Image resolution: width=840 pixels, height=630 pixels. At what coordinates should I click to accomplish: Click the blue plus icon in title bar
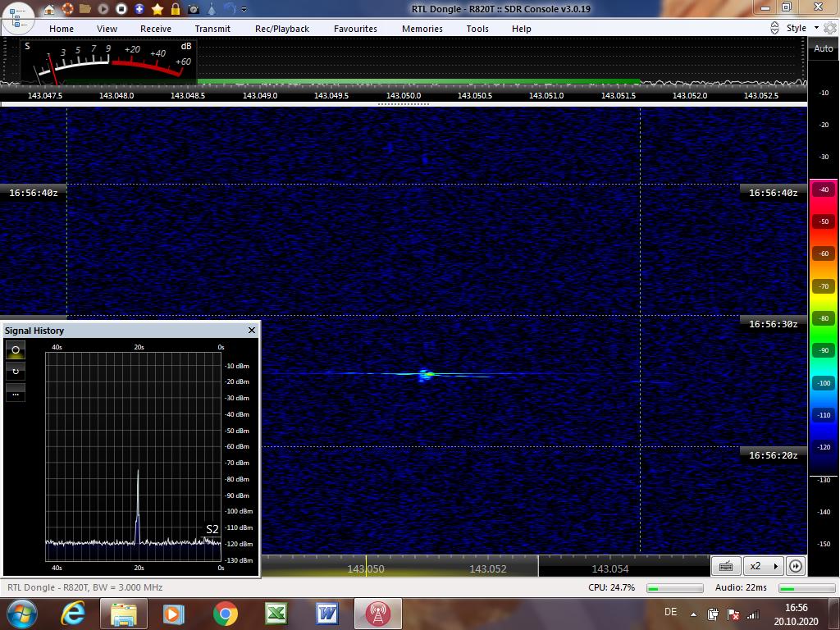point(139,8)
